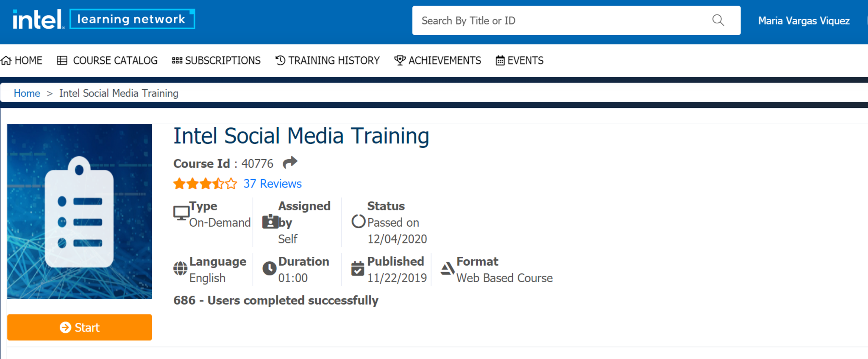
Task: Focus the Search By Title or ID field
Action: [x=559, y=20]
